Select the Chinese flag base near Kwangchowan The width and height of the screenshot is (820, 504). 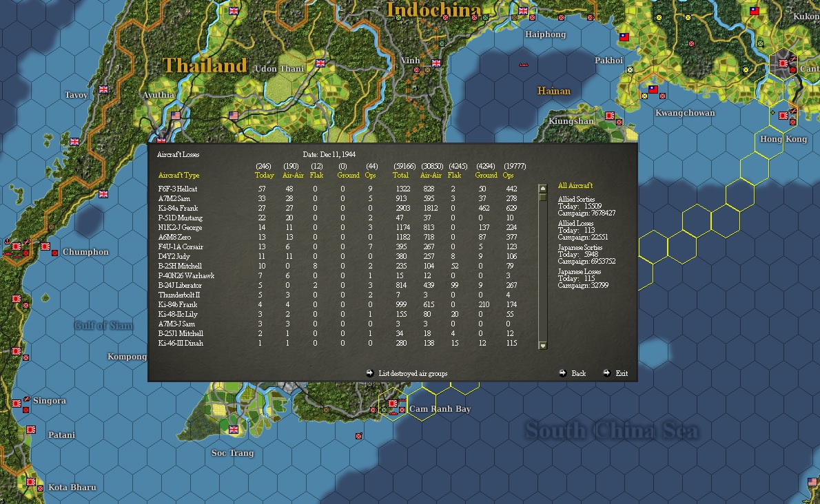pyautogui.click(x=653, y=90)
